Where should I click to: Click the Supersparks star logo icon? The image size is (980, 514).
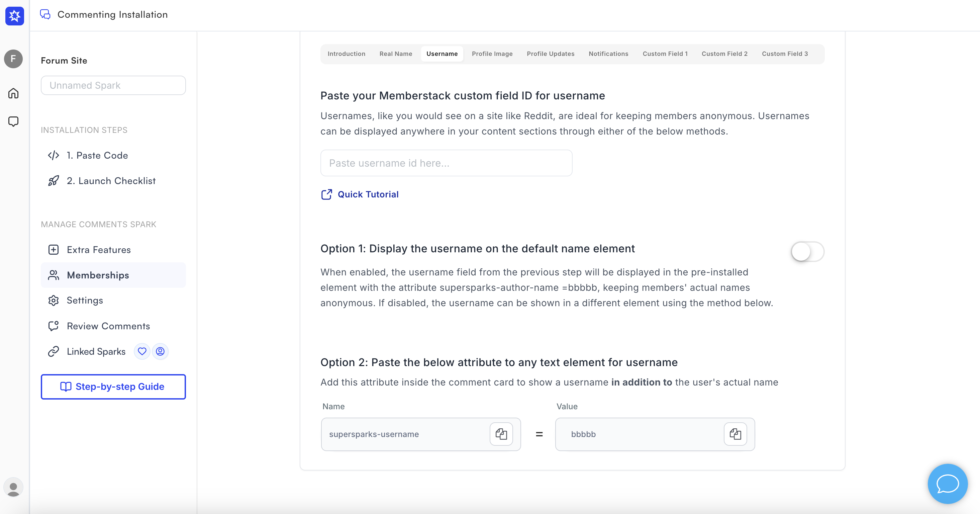pyautogui.click(x=14, y=16)
